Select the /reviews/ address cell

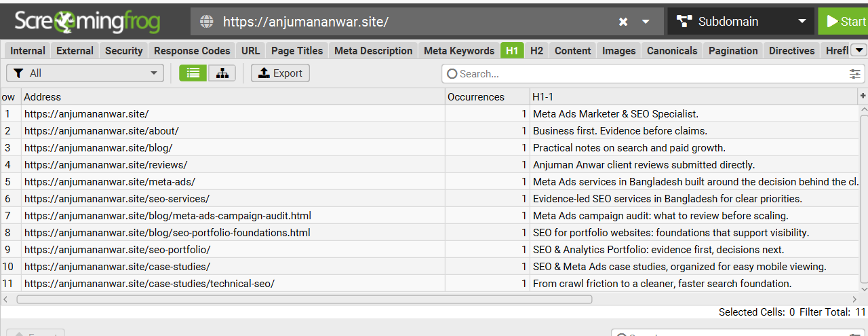233,164
